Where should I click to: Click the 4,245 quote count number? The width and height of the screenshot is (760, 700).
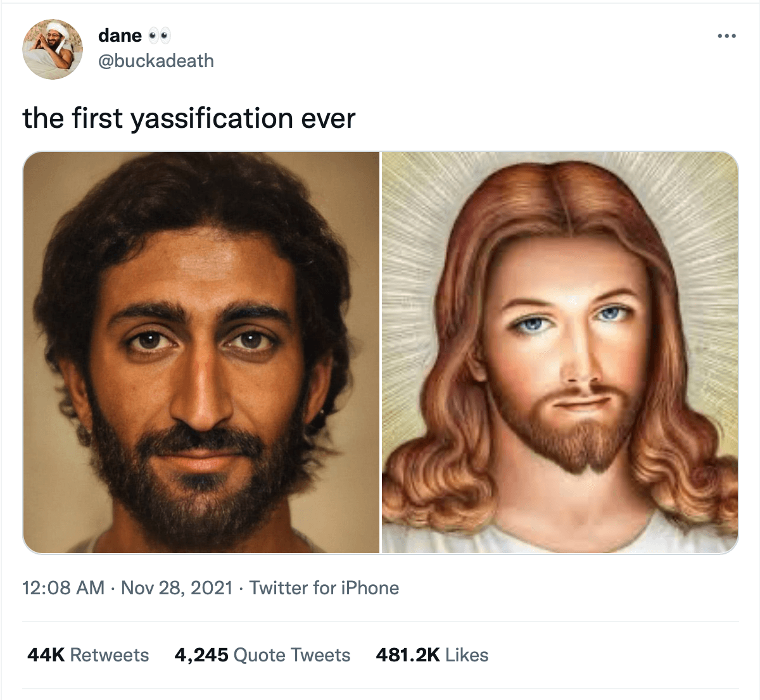click(x=201, y=655)
